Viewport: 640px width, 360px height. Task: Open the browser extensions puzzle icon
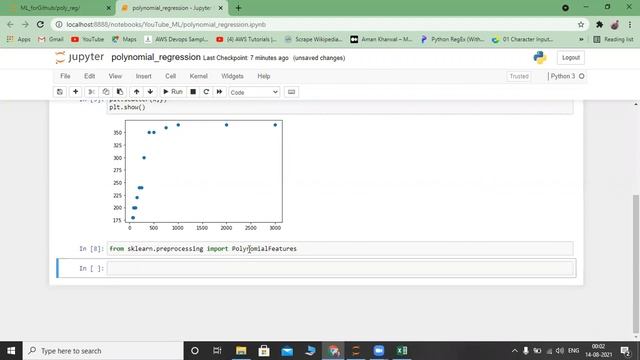pyautogui.click(x=599, y=24)
